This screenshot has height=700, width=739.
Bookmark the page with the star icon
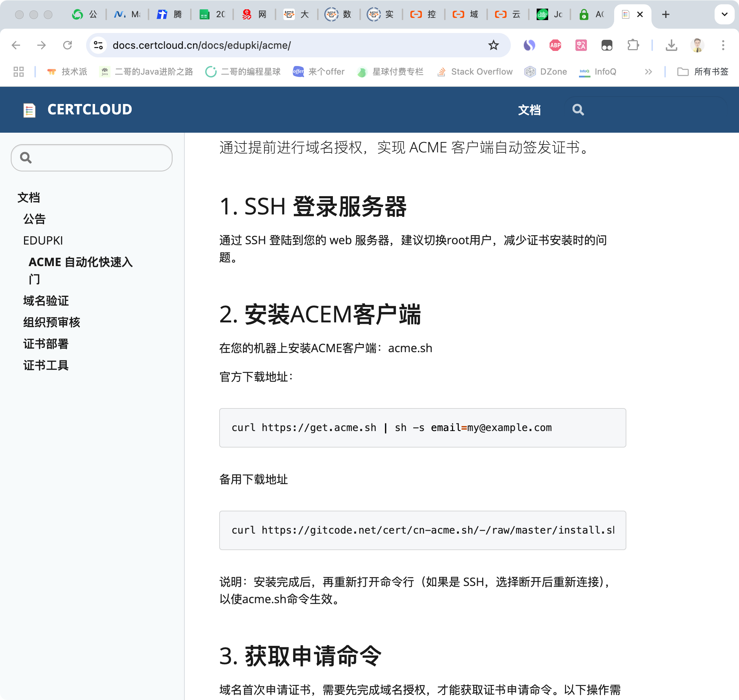493,45
